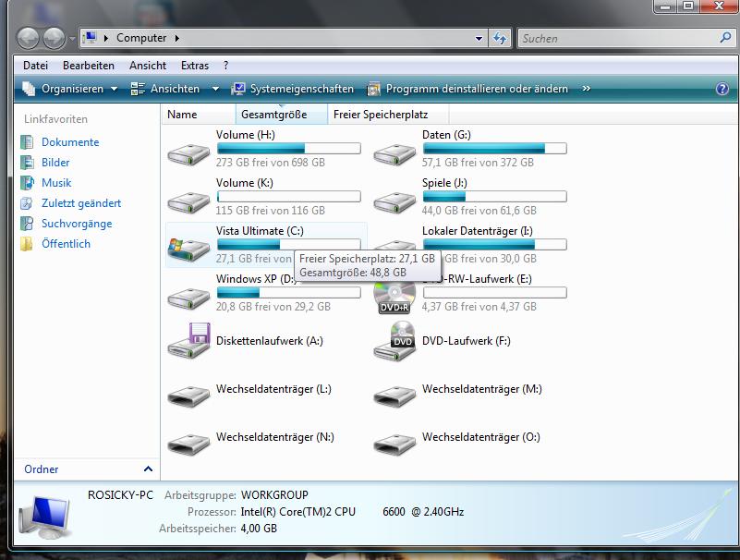The height and width of the screenshot is (560, 740).
Task: Click the Wechseldatenträger (N:) drive icon
Action: [188, 444]
